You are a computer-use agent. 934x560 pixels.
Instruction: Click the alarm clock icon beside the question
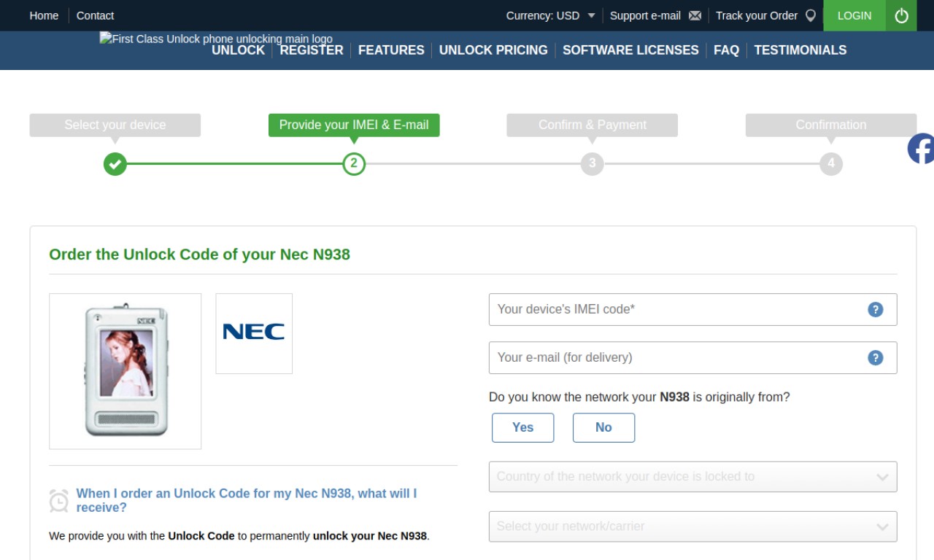(x=58, y=500)
